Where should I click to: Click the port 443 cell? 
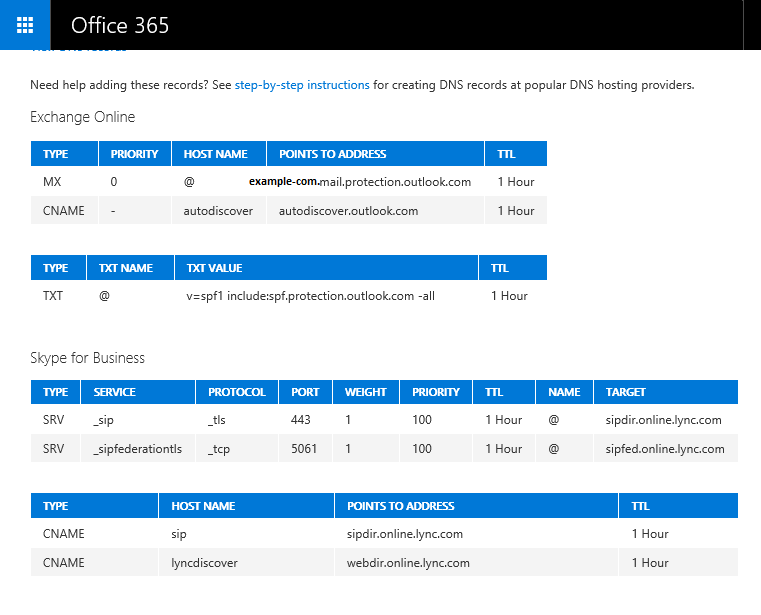pos(301,420)
